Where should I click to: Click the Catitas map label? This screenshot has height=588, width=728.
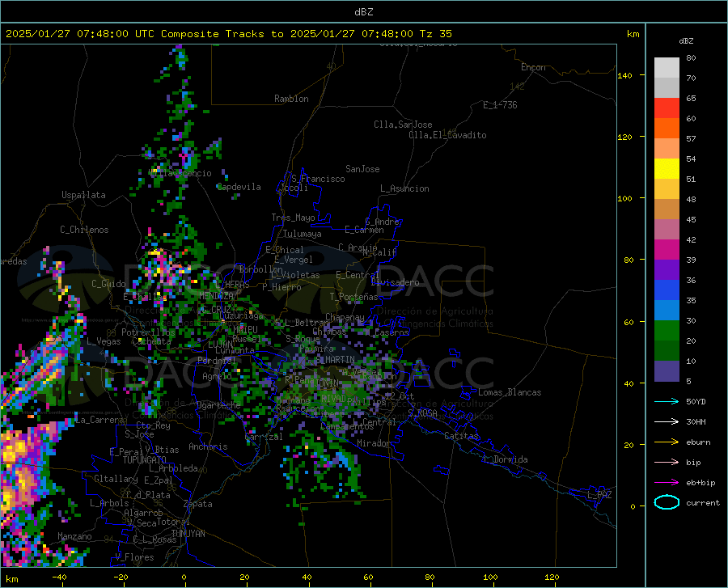(461, 436)
